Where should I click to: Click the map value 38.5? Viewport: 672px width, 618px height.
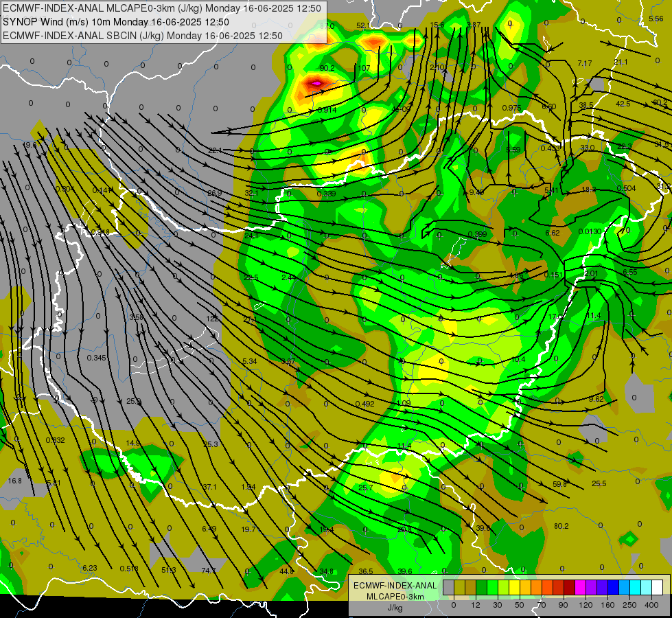coord(586,106)
